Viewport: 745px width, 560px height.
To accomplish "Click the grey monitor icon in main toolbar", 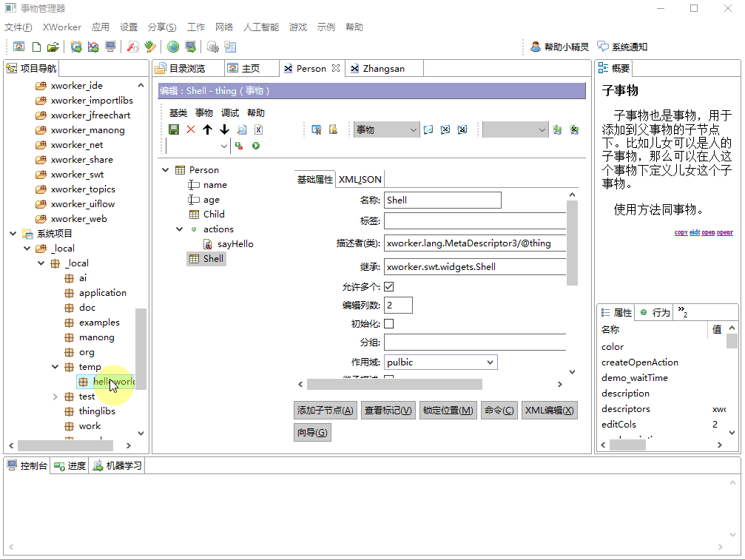I will 110,47.
